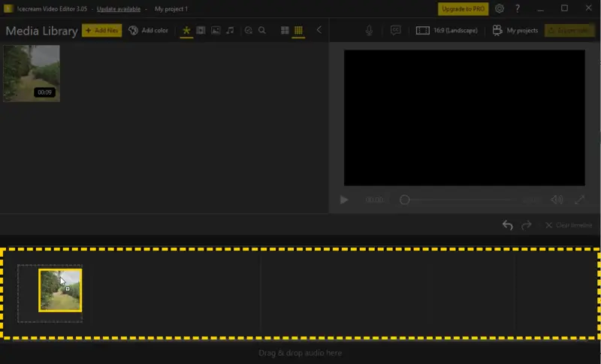The image size is (601, 364).
Task: Click the Drag & drop audio here track
Action: [300, 353]
